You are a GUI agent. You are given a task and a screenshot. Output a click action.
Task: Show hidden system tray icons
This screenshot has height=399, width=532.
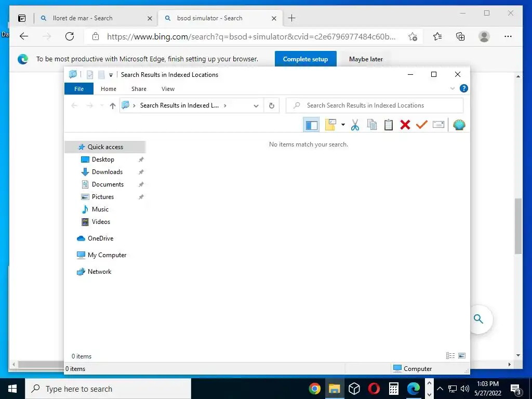tap(440, 389)
